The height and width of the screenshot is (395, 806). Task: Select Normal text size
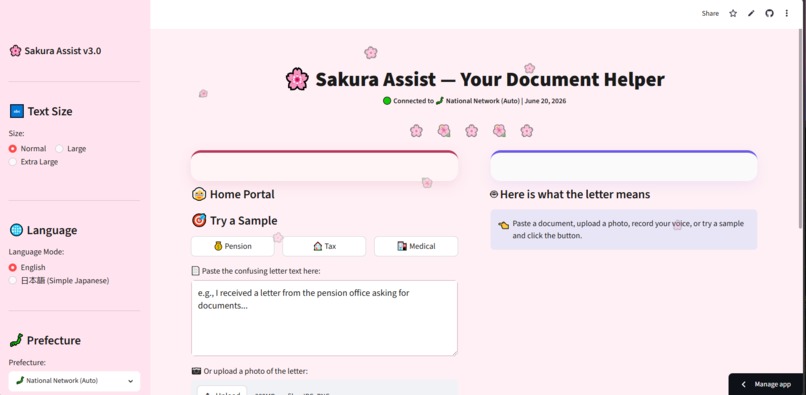(x=28, y=149)
